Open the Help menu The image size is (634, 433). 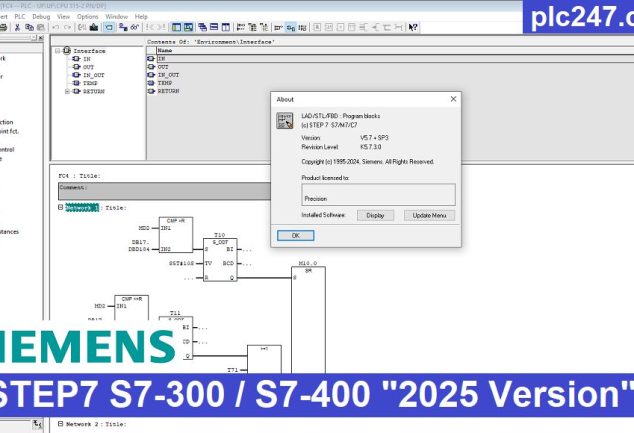click(141, 17)
